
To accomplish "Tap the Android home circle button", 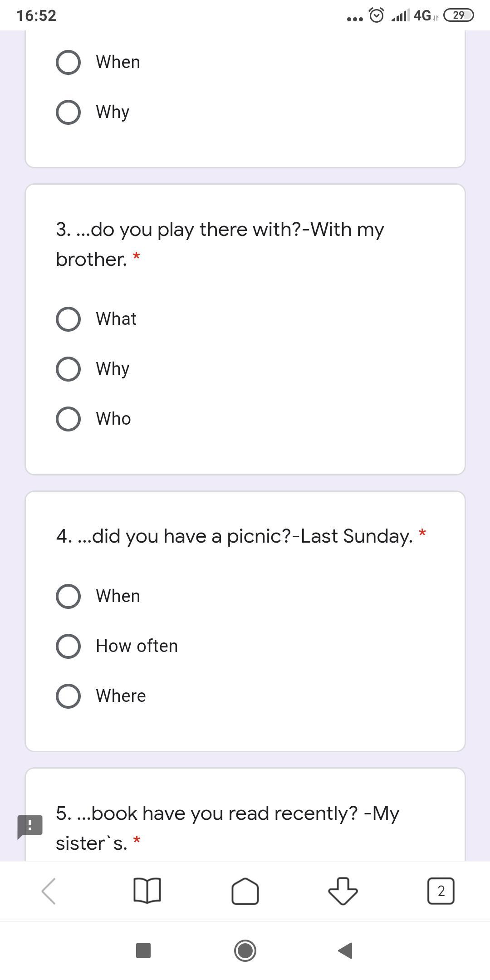I will tap(245, 951).
